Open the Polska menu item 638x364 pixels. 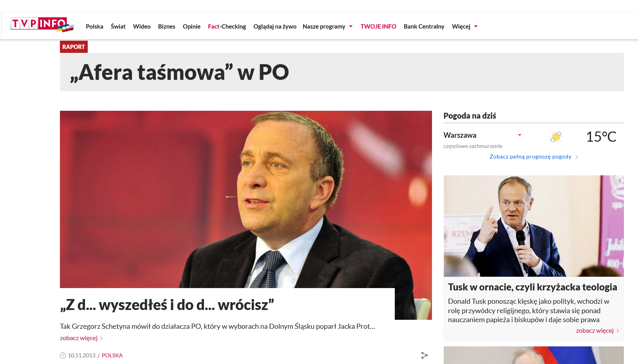coord(94,27)
